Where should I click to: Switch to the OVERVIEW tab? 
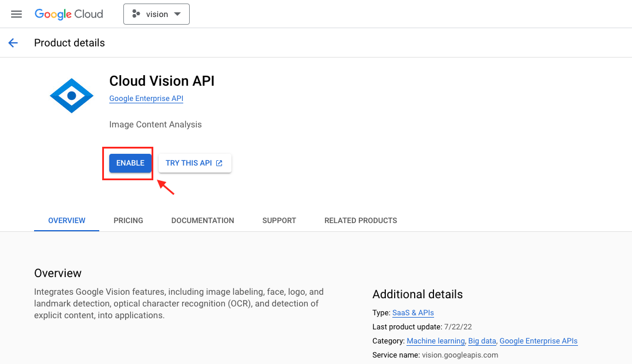66,221
